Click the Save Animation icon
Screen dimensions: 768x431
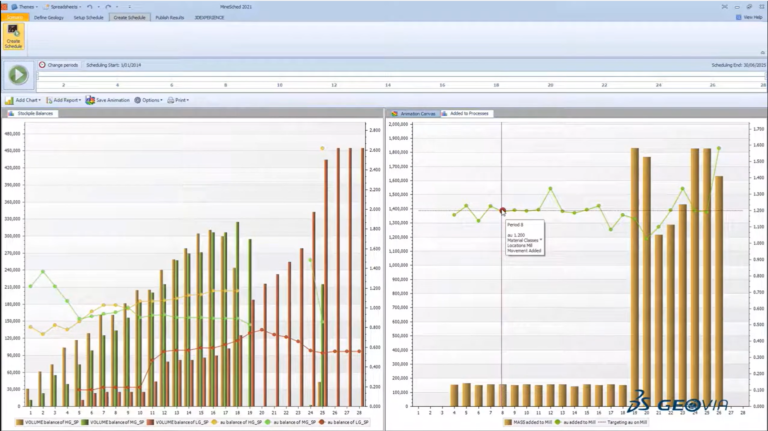(x=90, y=100)
